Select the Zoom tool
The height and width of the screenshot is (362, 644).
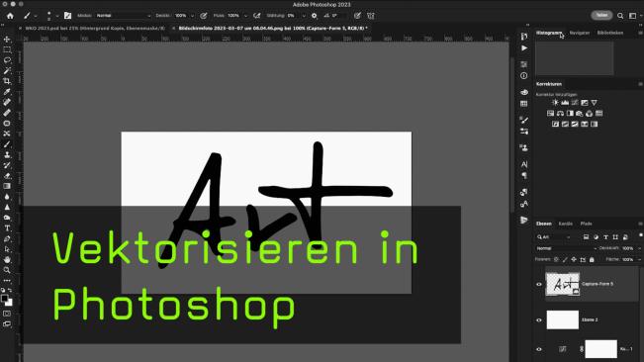(7, 270)
